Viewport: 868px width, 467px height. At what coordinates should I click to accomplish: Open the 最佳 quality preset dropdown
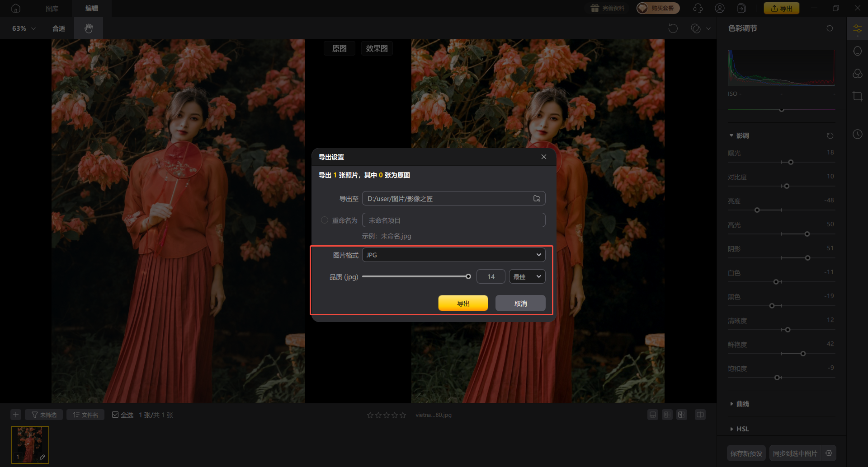click(527, 277)
